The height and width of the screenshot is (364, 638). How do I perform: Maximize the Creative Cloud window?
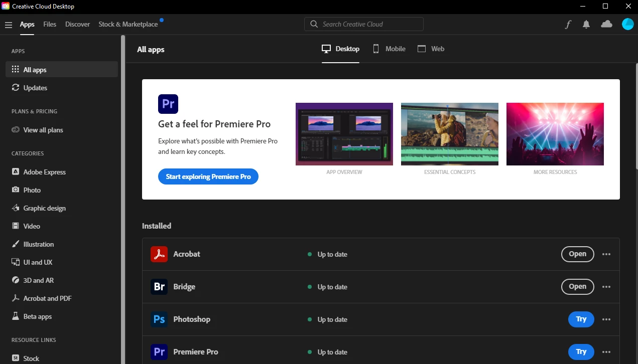pyautogui.click(x=605, y=6)
